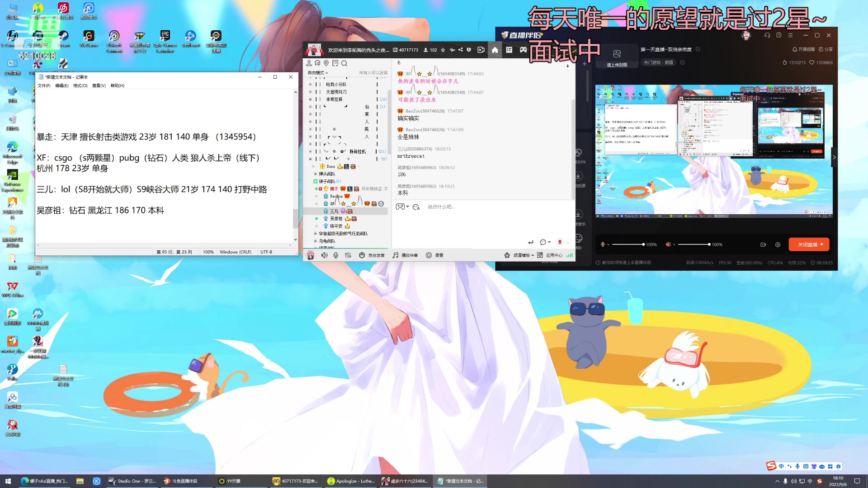The image size is (868, 488).
Task: Open the YY channel list panel icon
Action: 509,50
